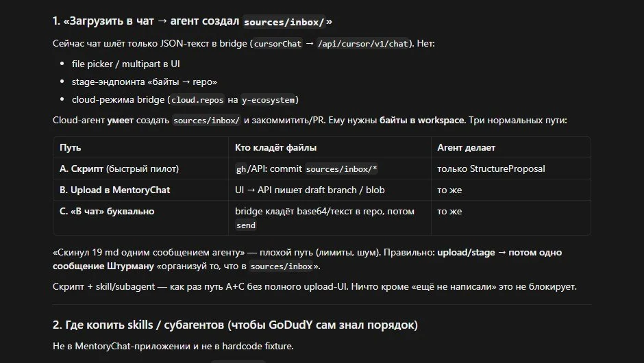The image size is (644, 363).
Task: Select the C. «В чат» буквально row
Action: 322,218
